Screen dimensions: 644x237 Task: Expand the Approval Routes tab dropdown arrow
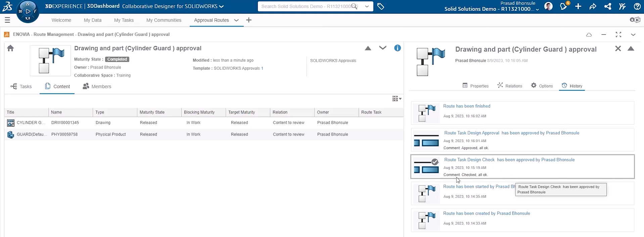(x=236, y=20)
